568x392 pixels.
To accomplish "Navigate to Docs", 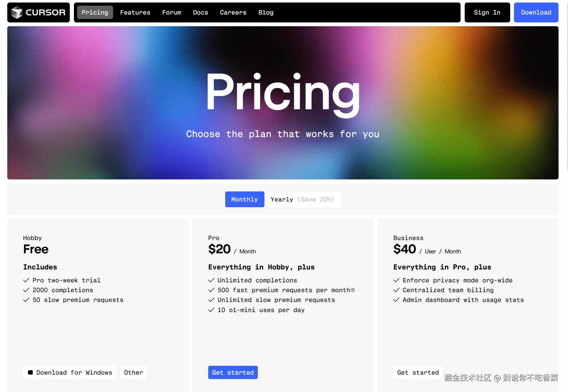I will click(200, 12).
